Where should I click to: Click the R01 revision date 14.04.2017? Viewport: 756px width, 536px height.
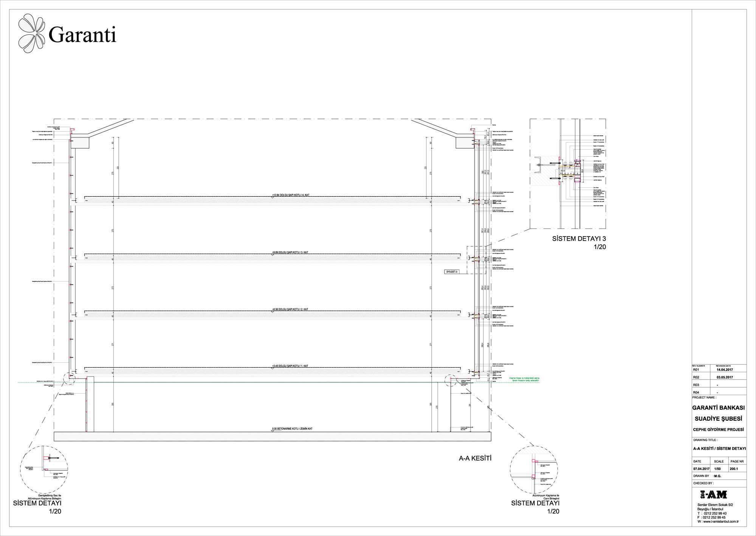click(x=724, y=370)
